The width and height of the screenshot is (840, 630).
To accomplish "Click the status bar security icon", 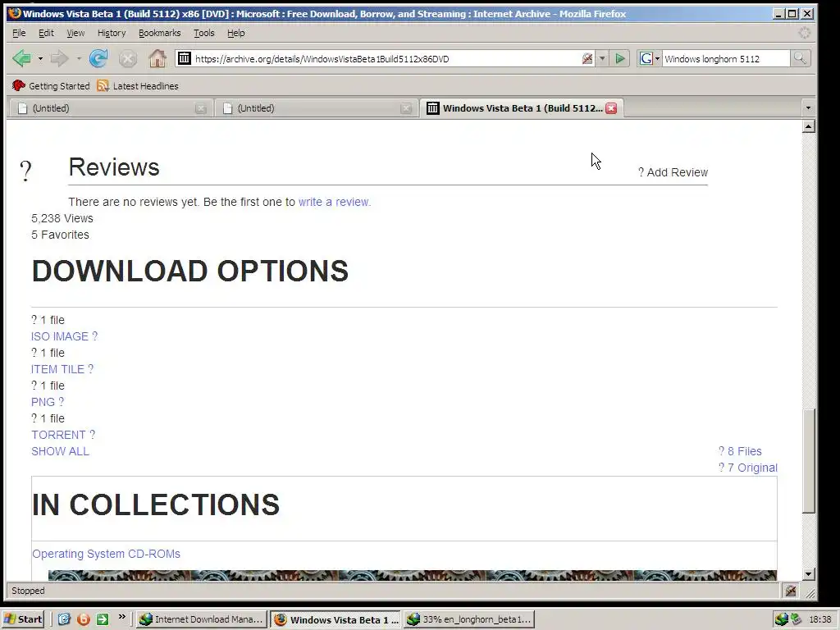I will (791, 591).
